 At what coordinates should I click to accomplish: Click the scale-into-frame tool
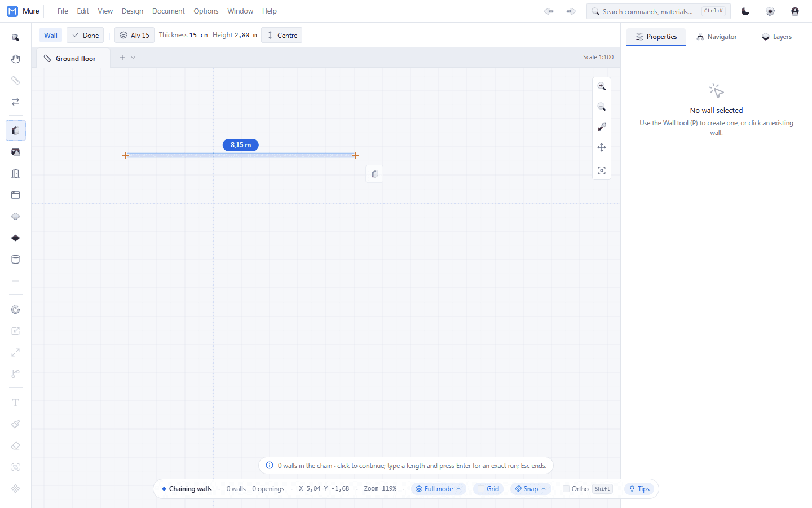point(16,331)
